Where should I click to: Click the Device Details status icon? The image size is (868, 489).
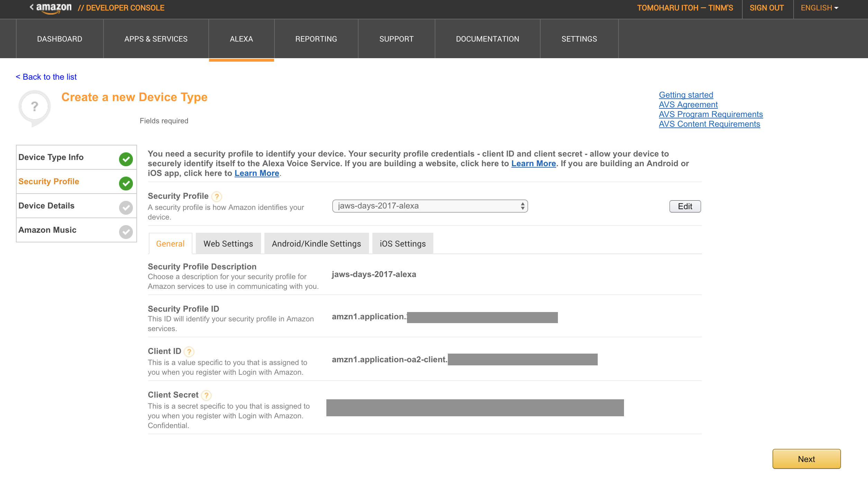point(126,207)
